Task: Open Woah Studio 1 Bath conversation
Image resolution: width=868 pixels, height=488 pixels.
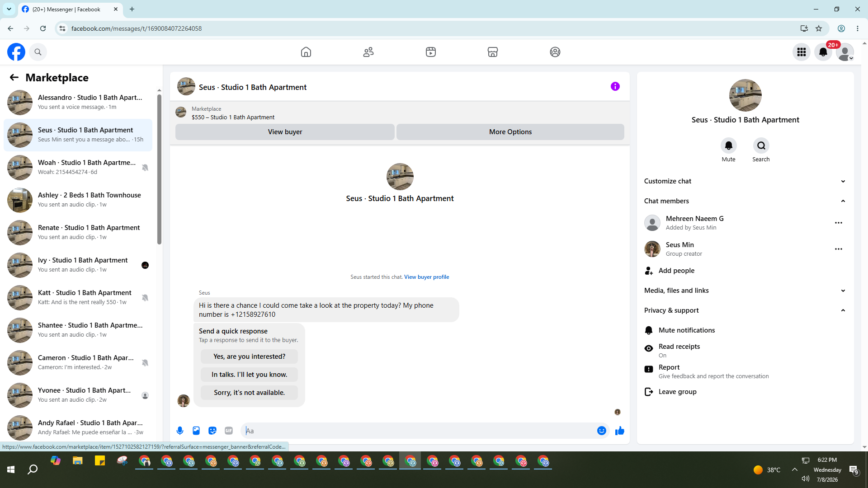Action: [x=78, y=167]
